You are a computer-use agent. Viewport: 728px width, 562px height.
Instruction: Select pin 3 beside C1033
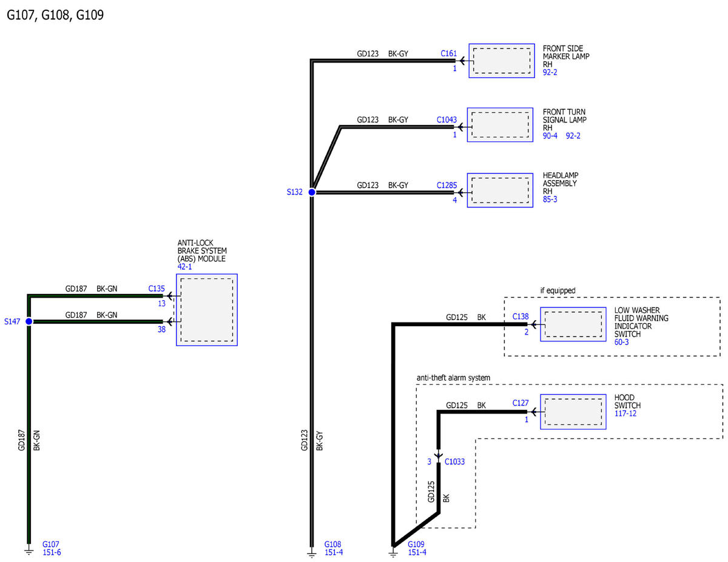pyautogui.click(x=429, y=461)
